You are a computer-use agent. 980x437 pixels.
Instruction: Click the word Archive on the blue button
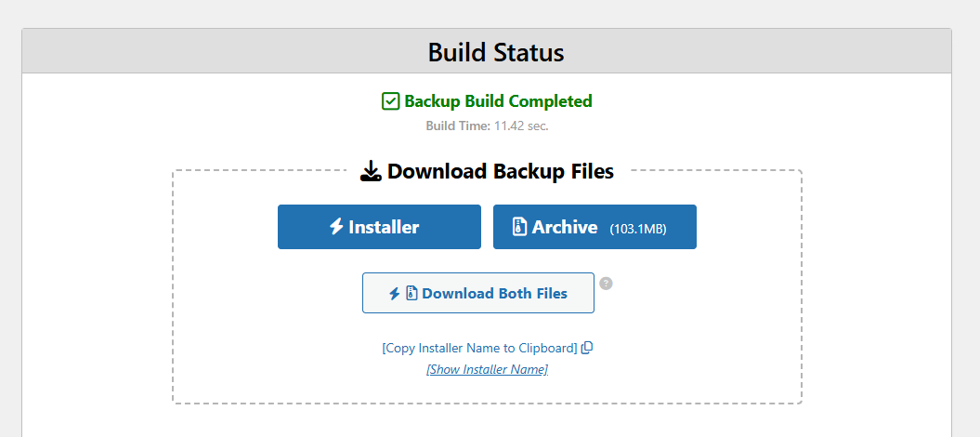pos(565,227)
